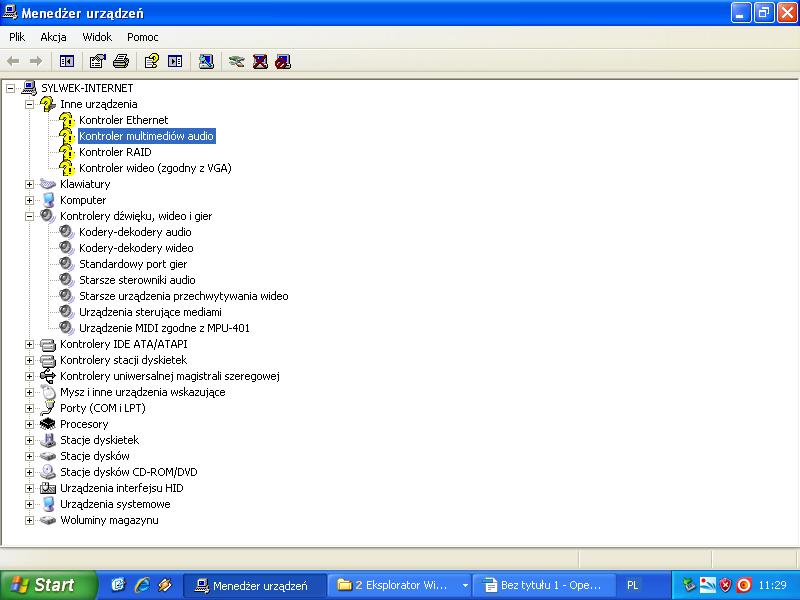
Task: Toggle the console tree pane toolbar icon
Action: pos(67,62)
